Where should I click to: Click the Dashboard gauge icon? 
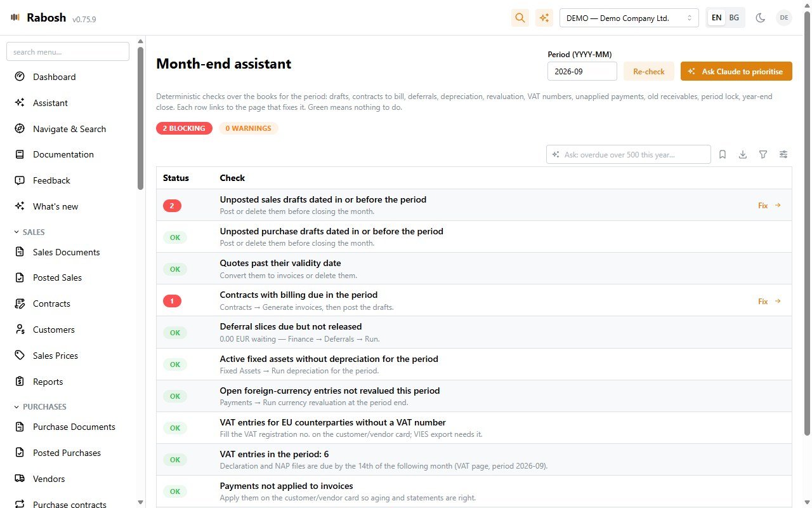[x=20, y=77]
